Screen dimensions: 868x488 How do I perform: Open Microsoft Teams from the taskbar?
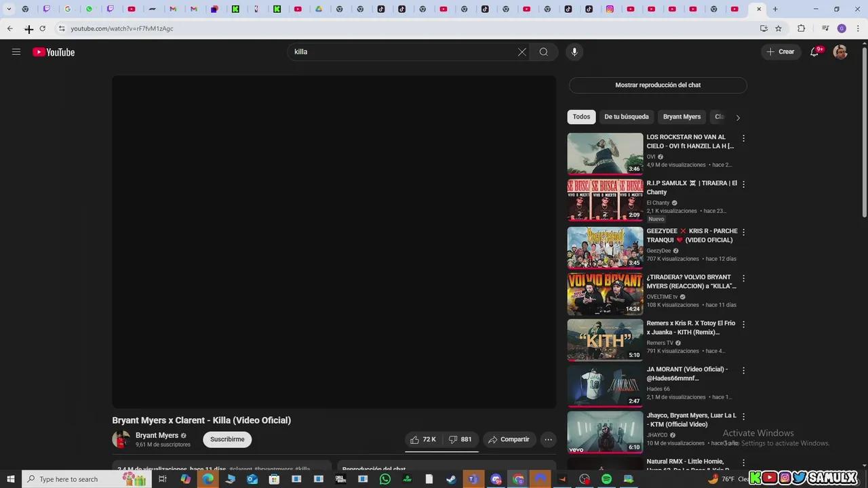tap(473, 479)
